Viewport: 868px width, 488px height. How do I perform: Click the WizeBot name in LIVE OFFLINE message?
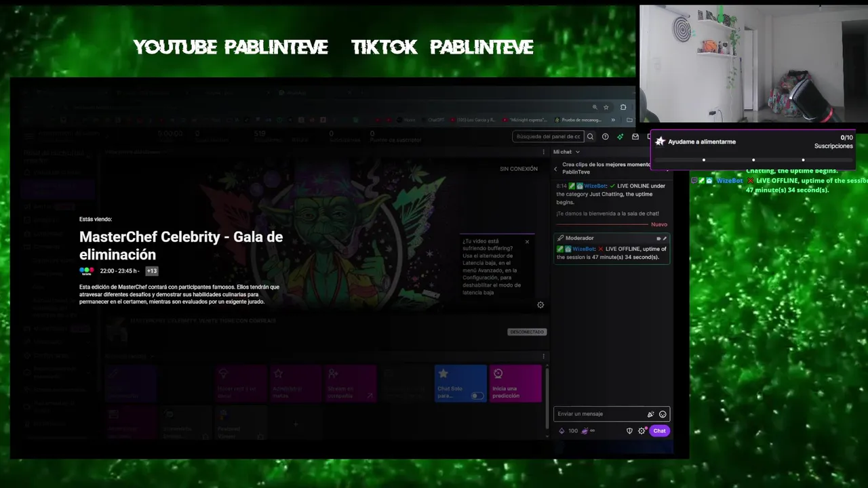584,249
